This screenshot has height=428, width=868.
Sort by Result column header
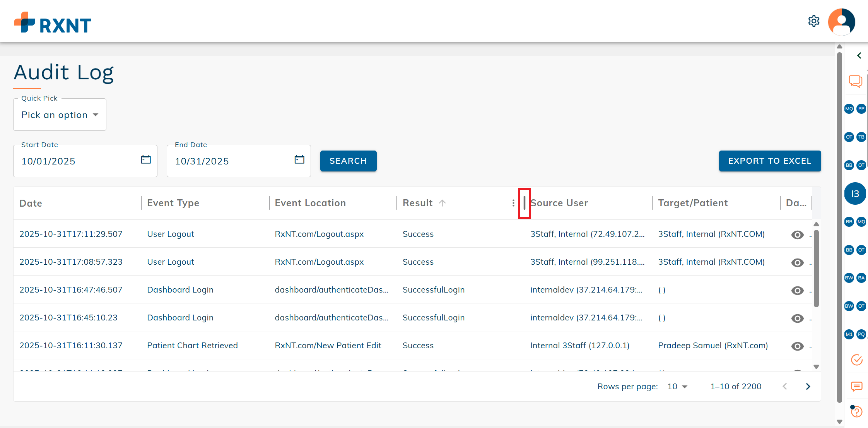[418, 203]
